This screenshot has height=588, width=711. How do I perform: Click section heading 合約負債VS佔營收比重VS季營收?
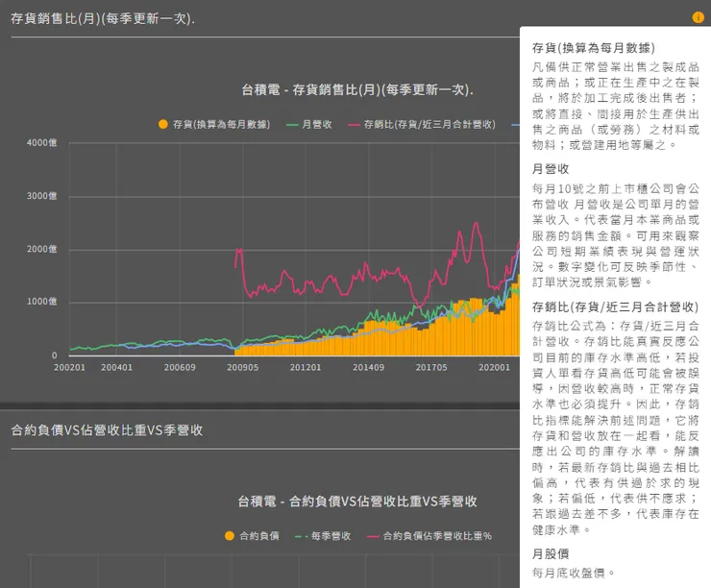(107, 429)
